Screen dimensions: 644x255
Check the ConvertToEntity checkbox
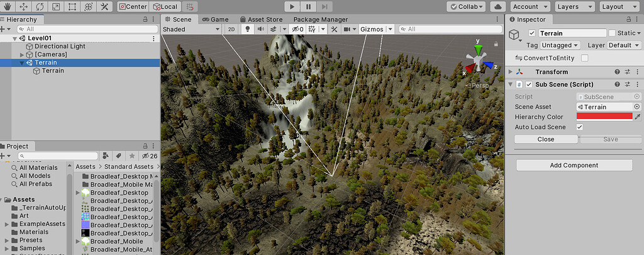584,58
